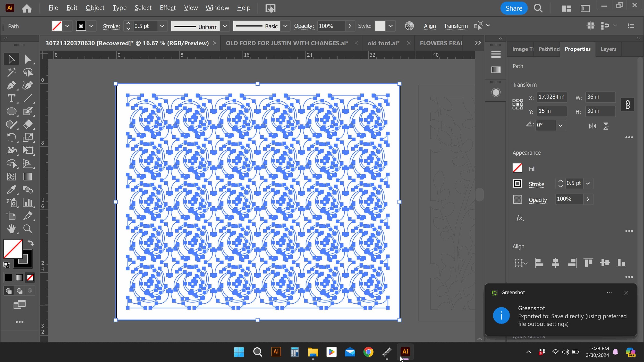
Task: Open the Effect menu
Action: tap(168, 8)
